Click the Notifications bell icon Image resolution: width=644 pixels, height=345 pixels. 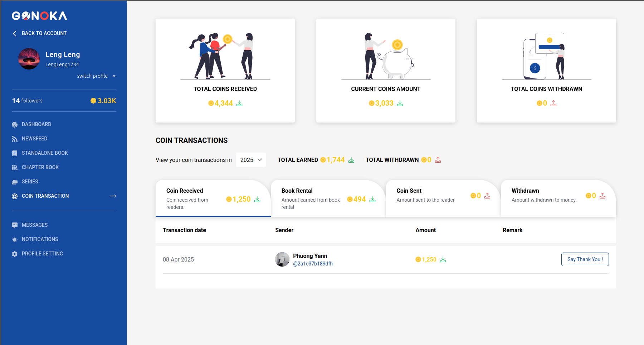[x=15, y=240]
